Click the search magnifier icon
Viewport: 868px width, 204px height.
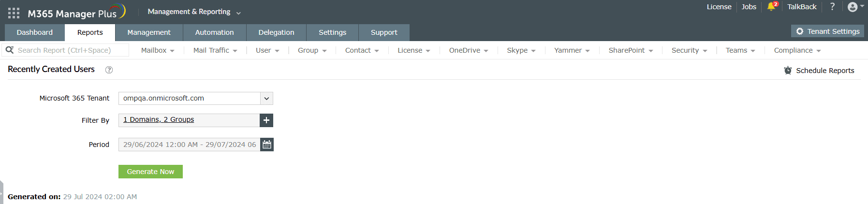tap(9, 50)
